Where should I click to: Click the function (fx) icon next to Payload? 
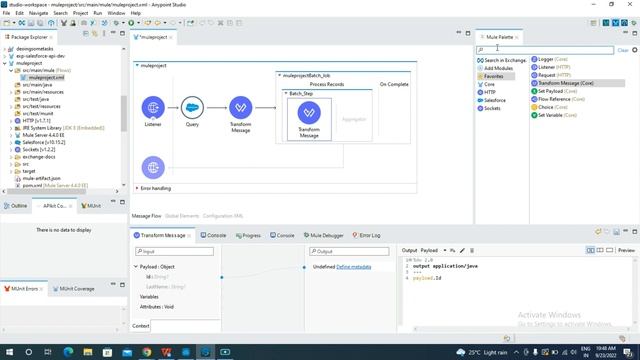coord(453,251)
